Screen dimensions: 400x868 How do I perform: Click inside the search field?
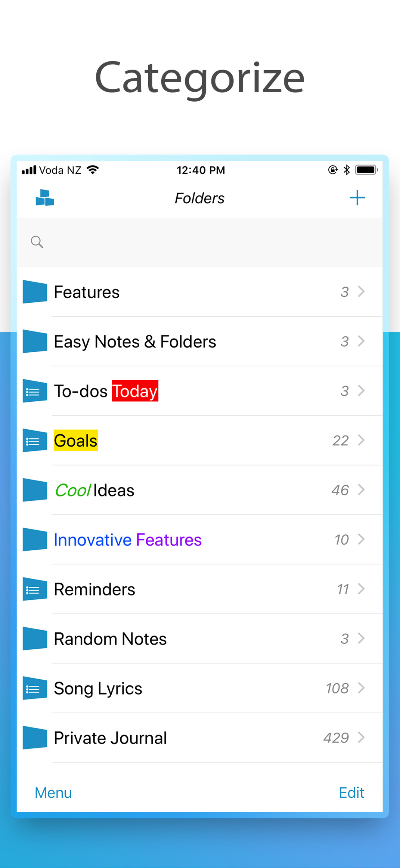click(200, 242)
